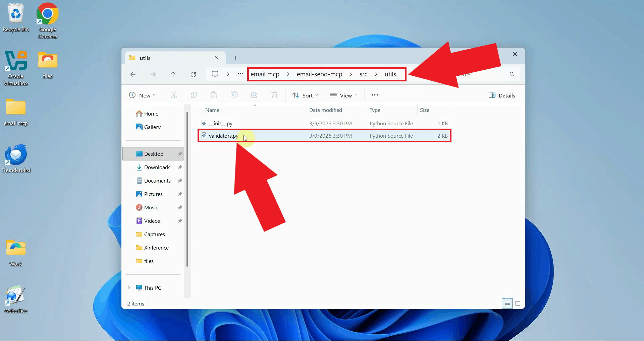
Task: Select the __init__.py file
Action: click(221, 124)
